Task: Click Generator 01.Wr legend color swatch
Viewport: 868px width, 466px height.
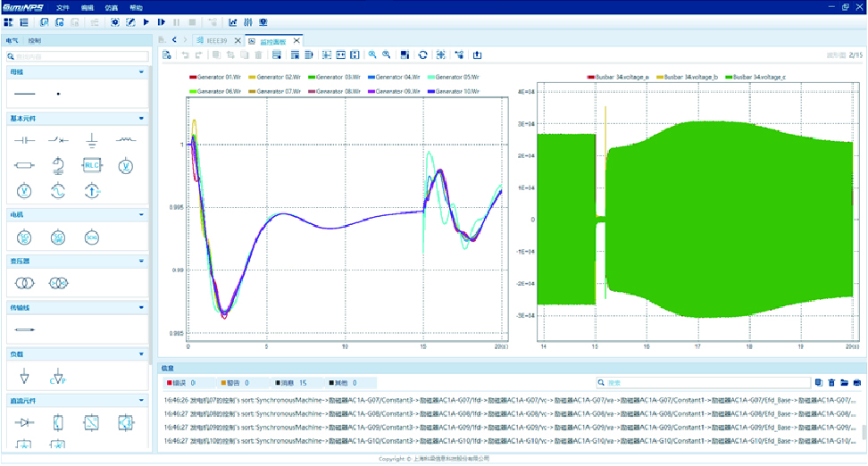Action: pyautogui.click(x=192, y=78)
